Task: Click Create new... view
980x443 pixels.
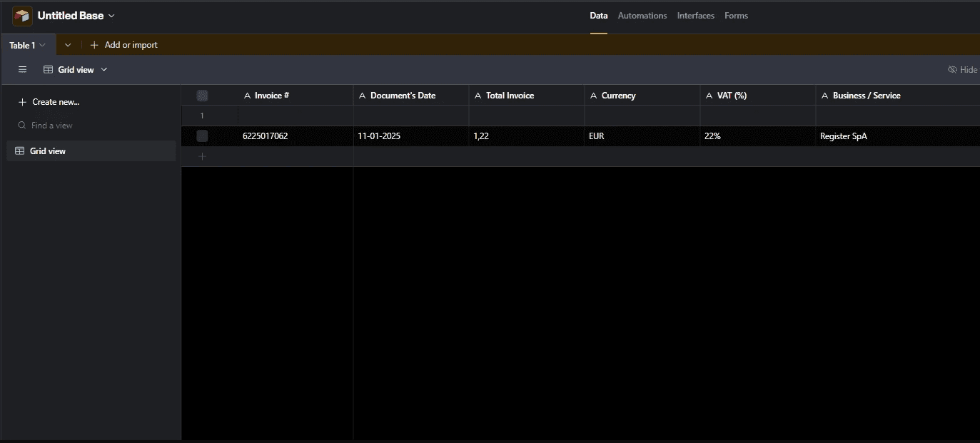Action: click(x=49, y=102)
